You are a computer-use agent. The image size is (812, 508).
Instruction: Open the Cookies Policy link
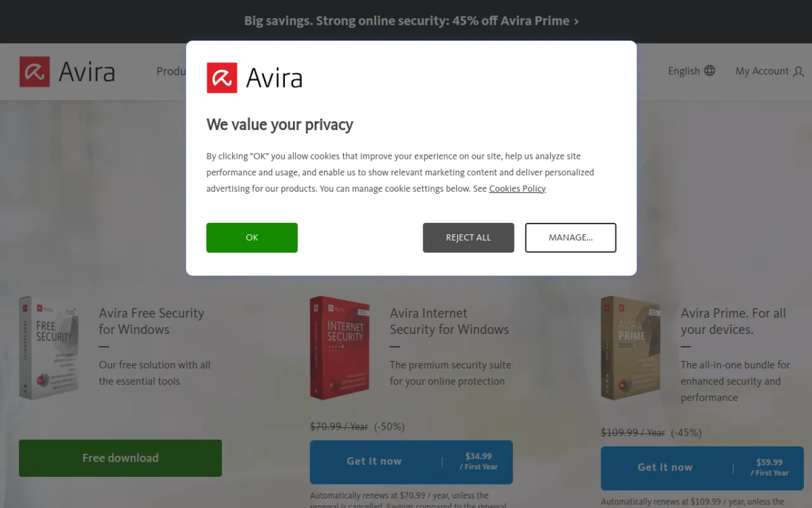pyautogui.click(x=517, y=189)
